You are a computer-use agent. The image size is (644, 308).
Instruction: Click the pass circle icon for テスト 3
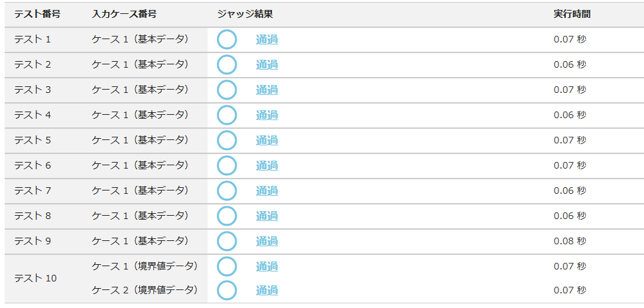click(227, 90)
